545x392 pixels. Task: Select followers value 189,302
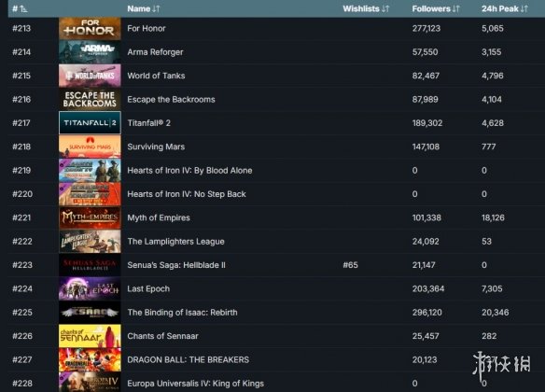pos(427,123)
